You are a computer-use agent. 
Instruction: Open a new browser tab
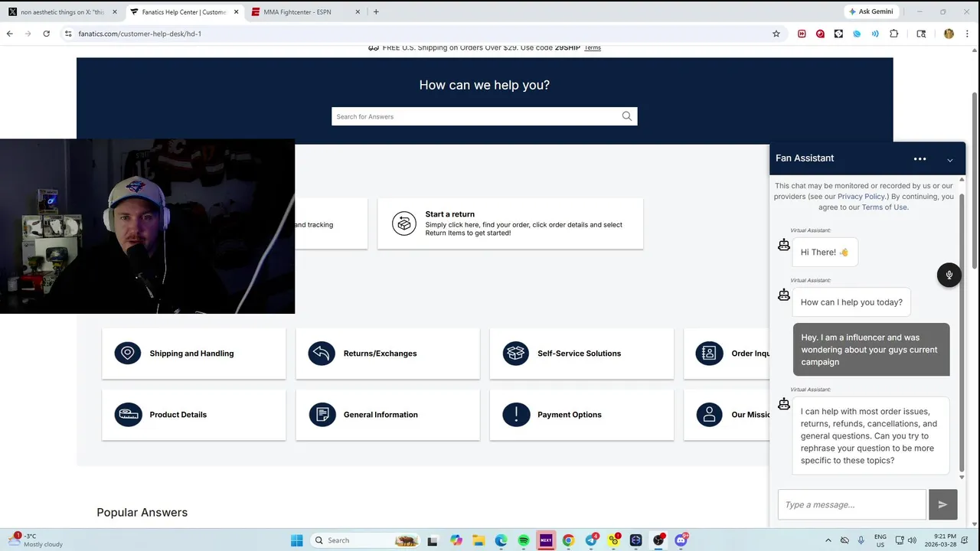[376, 11]
